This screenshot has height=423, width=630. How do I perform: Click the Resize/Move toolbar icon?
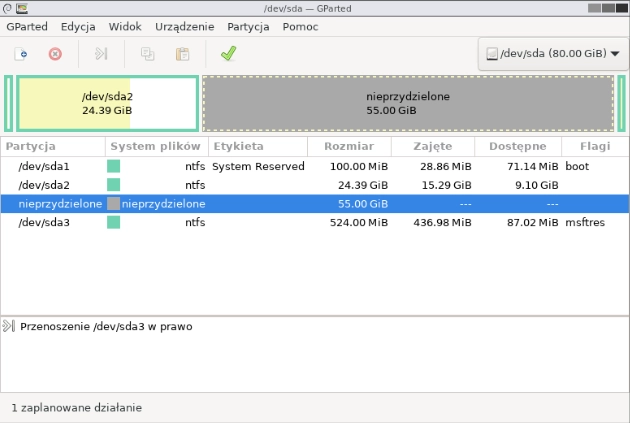[x=101, y=54]
